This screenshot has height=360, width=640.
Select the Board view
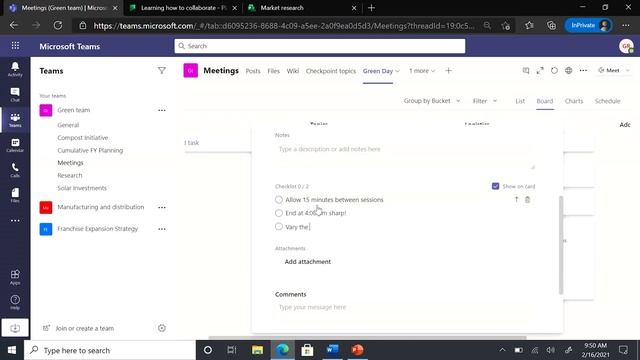click(544, 101)
